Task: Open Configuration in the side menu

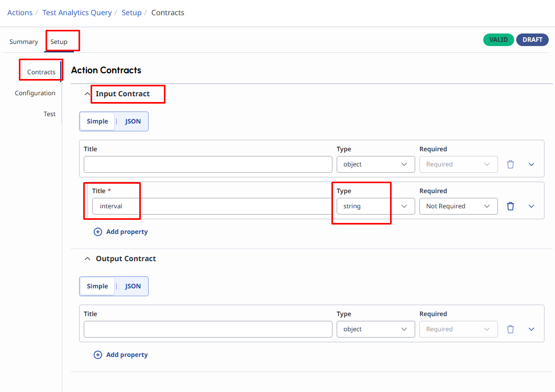Action: point(35,93)
